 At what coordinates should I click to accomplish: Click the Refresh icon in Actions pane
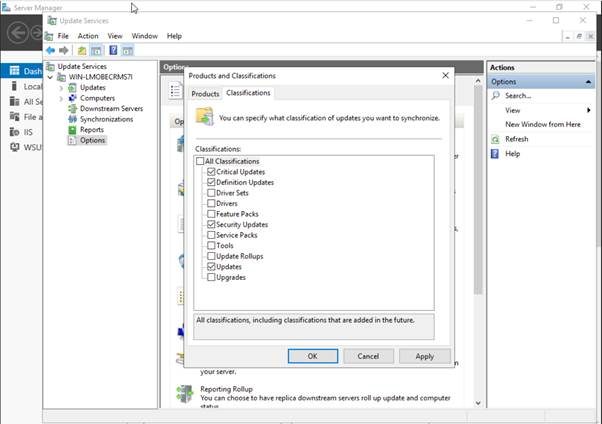coord(495,139)
